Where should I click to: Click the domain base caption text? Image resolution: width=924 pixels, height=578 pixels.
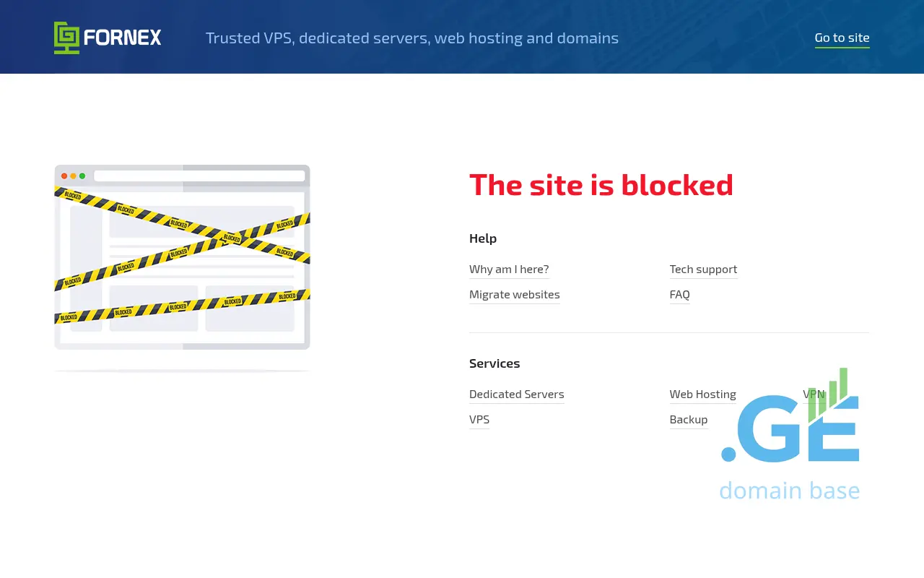789,491
